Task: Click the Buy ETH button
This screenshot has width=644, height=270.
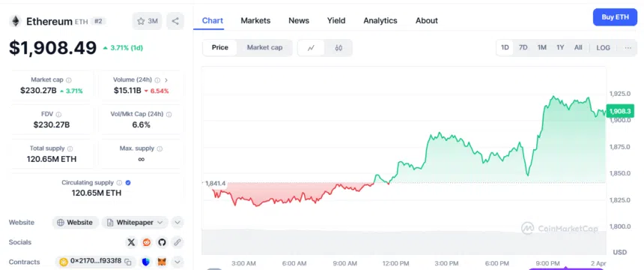Action: 615,17
